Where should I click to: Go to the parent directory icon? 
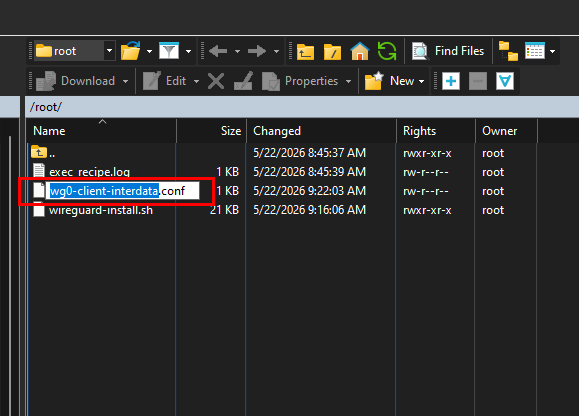(x=305, y=51)
